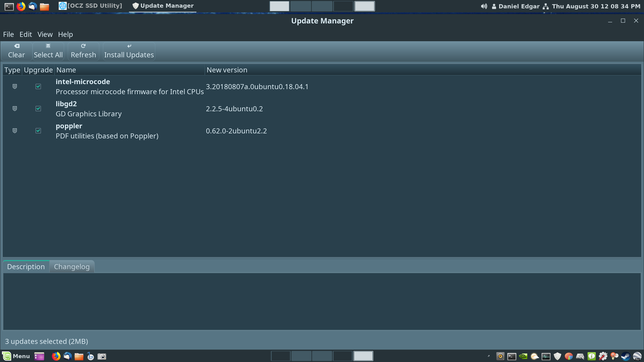Screen dimensions: 644x362
Task: Click the network icon in the top panel
Action: coord(546,6)
